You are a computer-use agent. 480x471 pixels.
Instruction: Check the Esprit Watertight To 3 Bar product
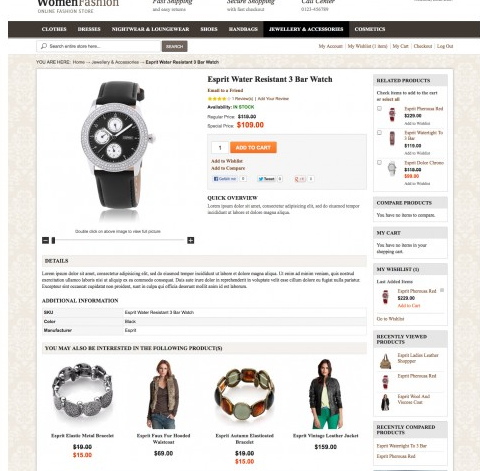pos(379,133)
